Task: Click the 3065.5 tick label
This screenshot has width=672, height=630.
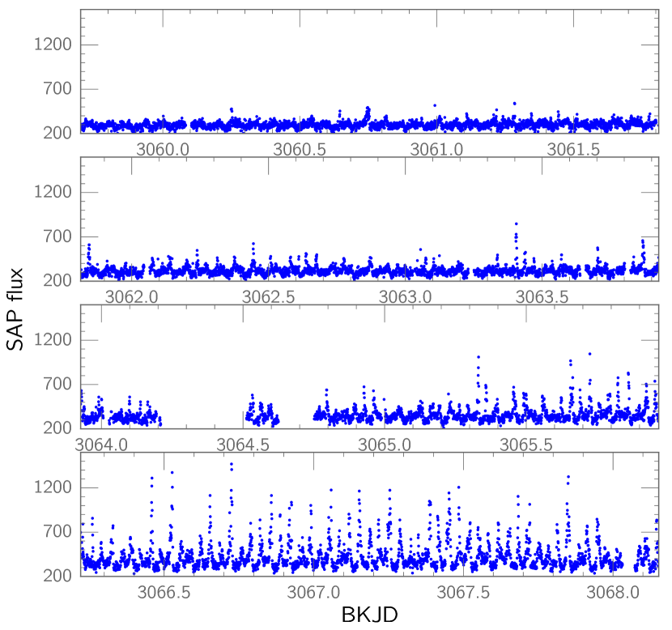Action: click(x=526, y=445)
